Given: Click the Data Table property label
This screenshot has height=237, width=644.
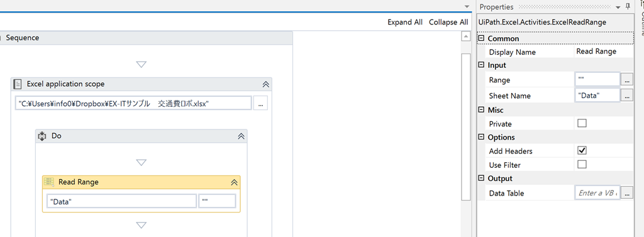Looking at the screenshot, I should pos(506,193).
